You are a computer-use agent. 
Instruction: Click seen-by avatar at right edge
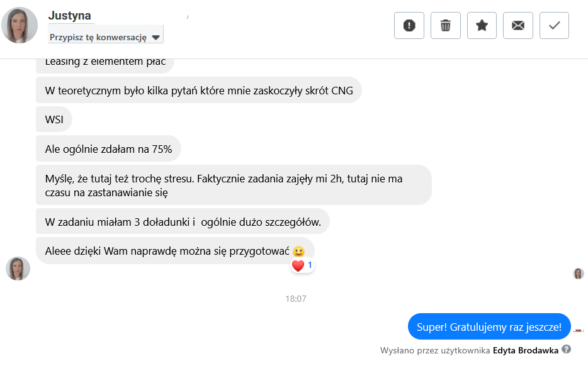pos(579,274)
